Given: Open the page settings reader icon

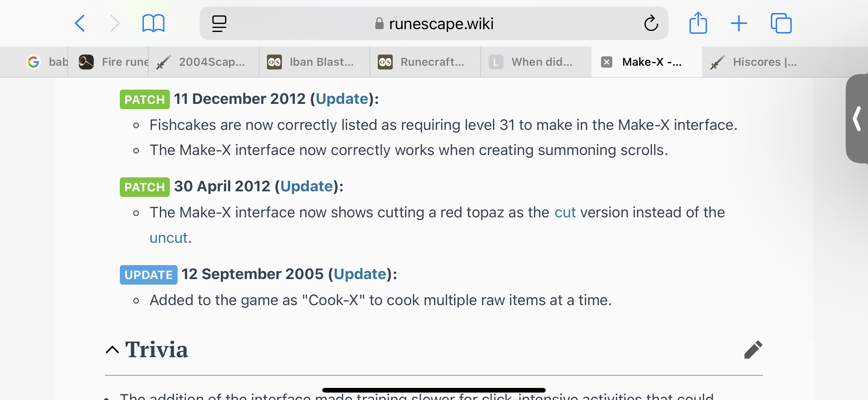Looking at the screenshot, I should pyautogui.click(x=219, y=23).
